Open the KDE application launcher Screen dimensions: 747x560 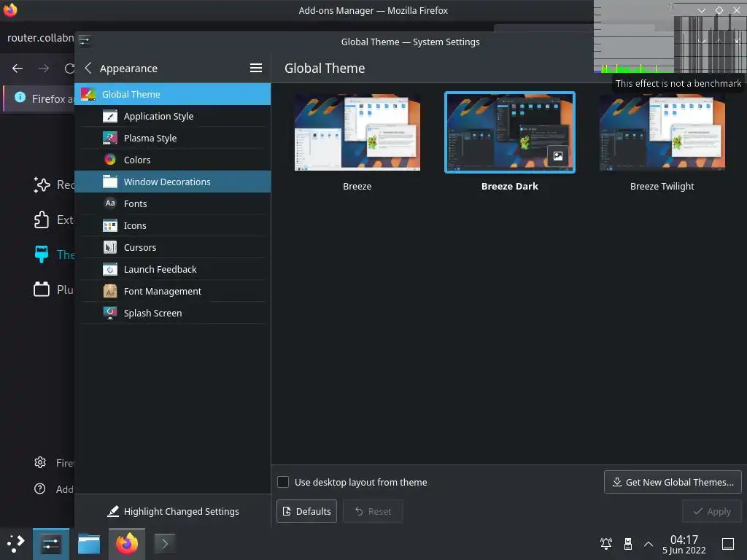click(x=16, y=544)
